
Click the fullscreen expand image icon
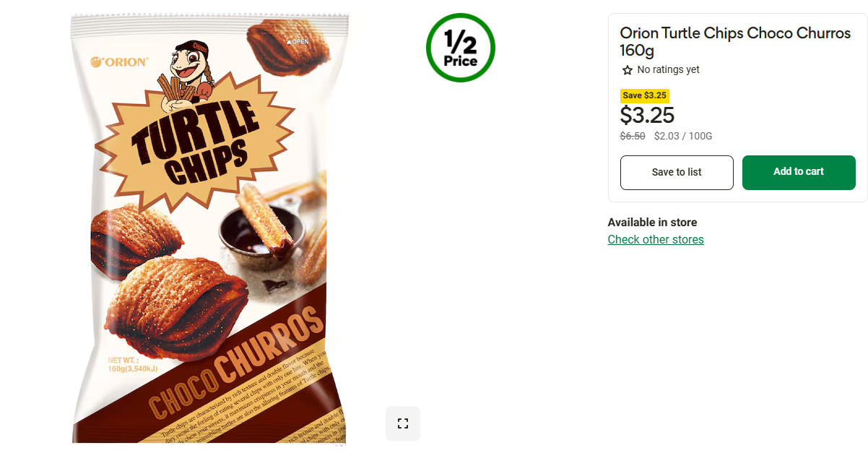pyautogui.click(x=403, y=423)
